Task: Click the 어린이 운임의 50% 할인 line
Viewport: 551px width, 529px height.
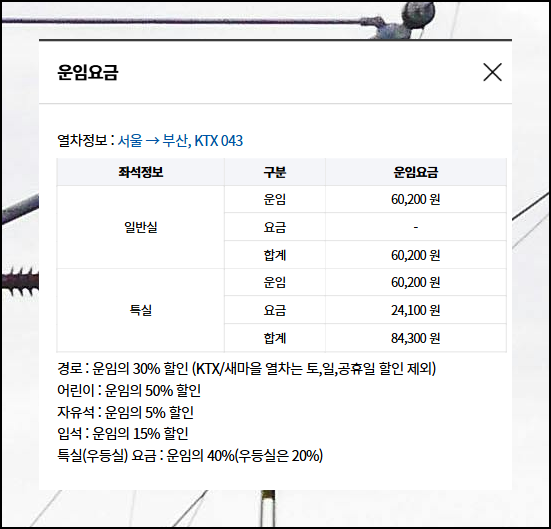Action: [129, 391]
